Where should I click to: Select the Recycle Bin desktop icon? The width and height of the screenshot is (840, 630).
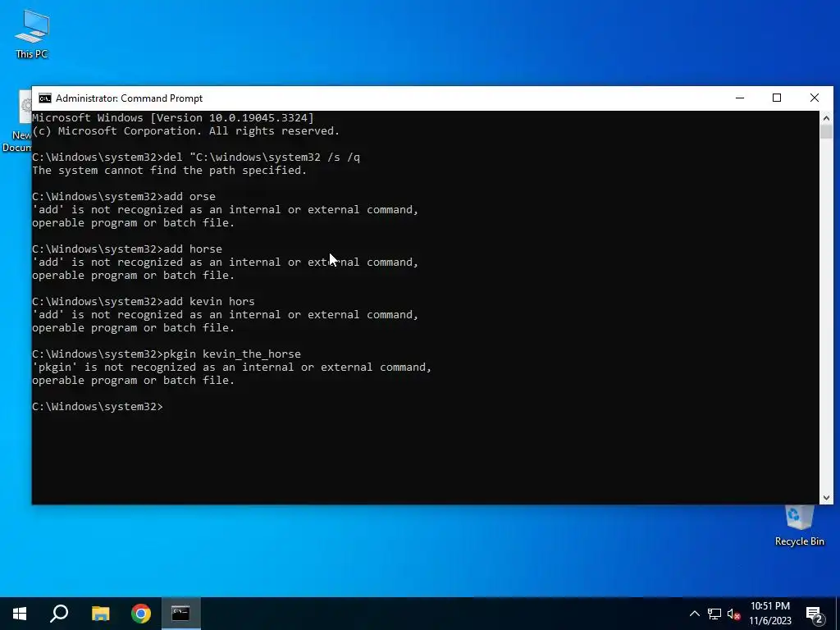[x=799, y=526]
